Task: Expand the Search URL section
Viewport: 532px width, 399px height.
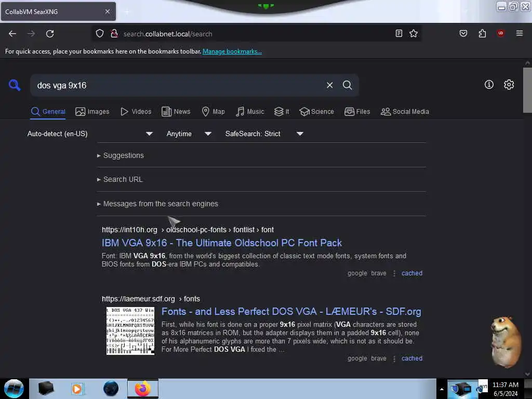Action: coord(120,179)
